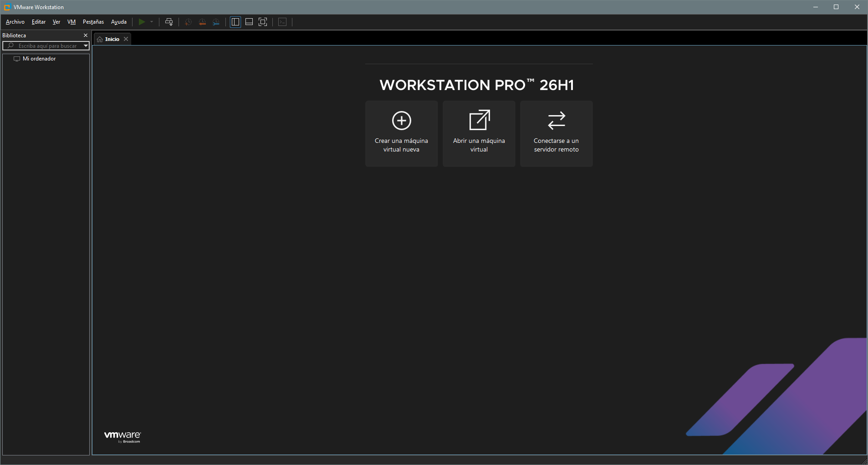Click the search magnifier icon in Biblioteca
Screen dimensions: 868x465
(x=10, y=46)
